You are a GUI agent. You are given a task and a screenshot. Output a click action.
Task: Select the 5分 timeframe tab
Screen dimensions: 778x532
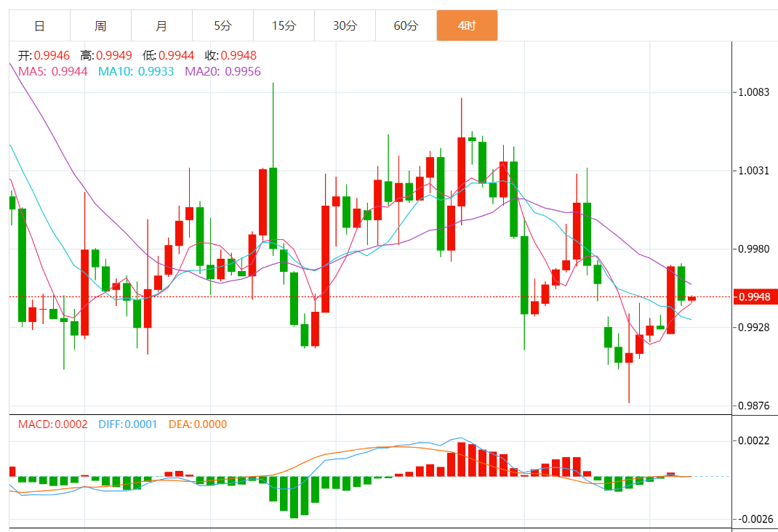[x=222, y=25]
